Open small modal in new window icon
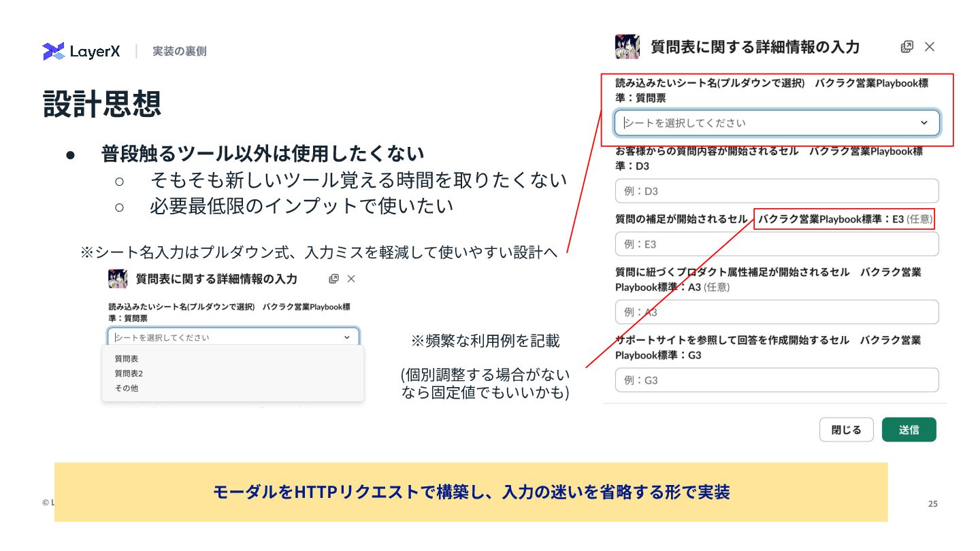The width and height of the screenshot is (980, 551). [x=333, y=279]
